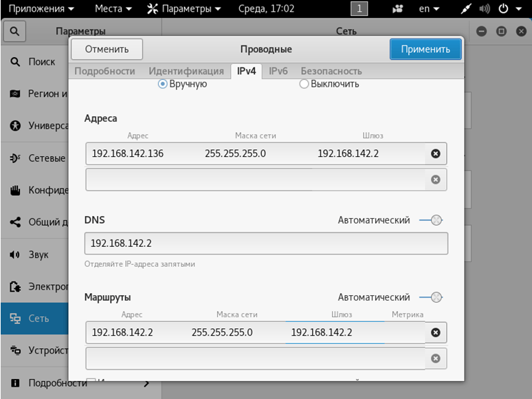Click power icon in top bar
Screen dimensions: 532x399
[x=503, y=9]
